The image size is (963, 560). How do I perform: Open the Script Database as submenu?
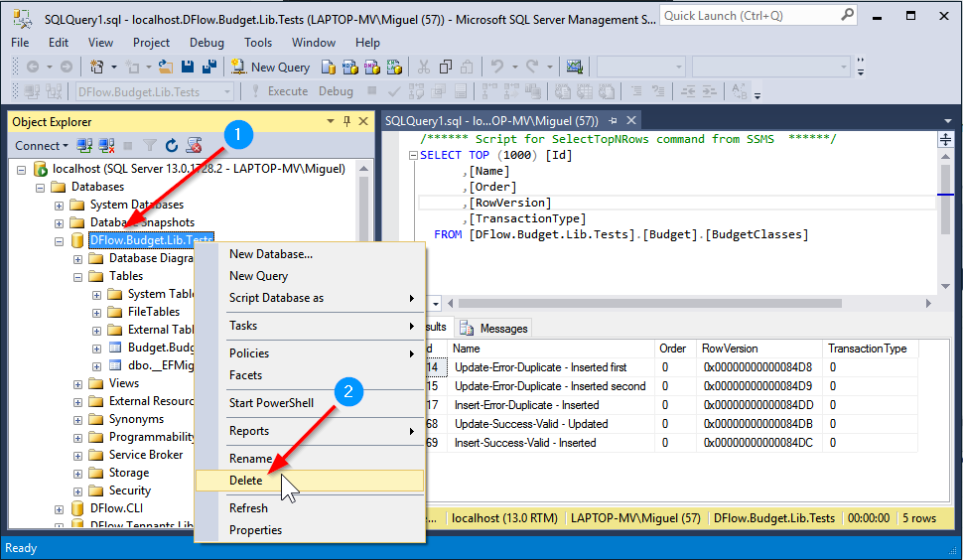tap(310, 298)
